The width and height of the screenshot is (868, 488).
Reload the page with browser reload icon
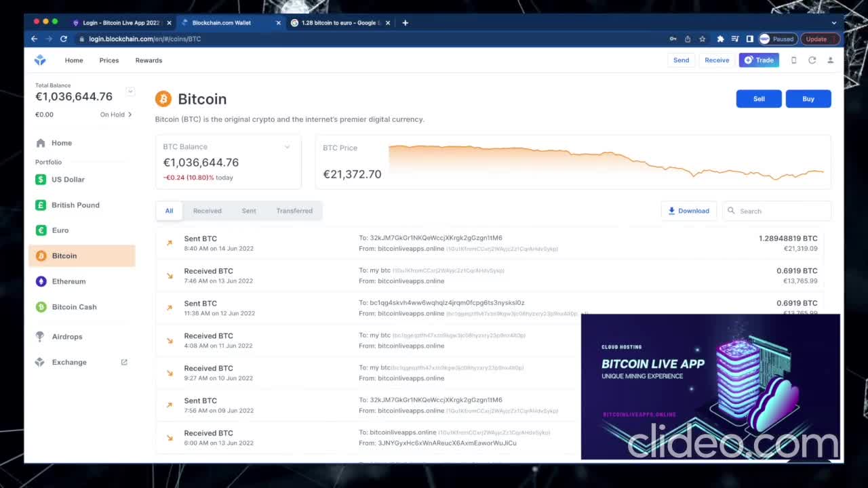(x=64, y=39)
